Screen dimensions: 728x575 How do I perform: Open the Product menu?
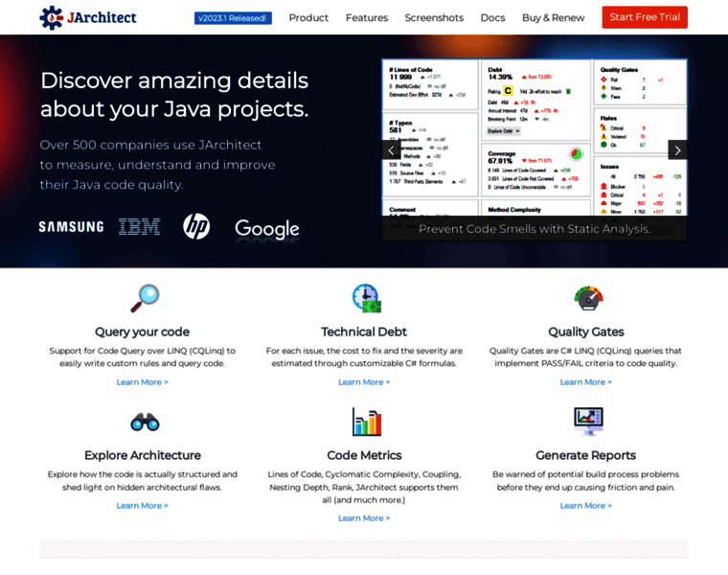tap(308, 17)
